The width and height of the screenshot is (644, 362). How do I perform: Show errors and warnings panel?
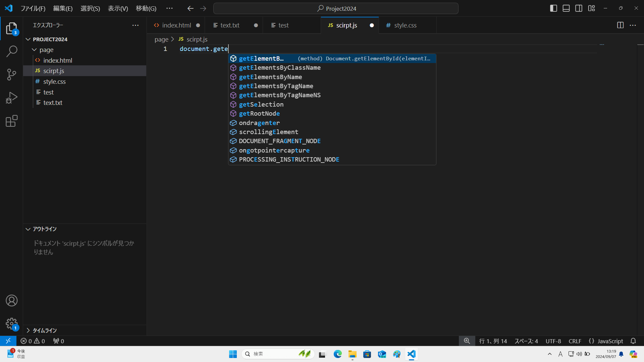click(33, 341)
